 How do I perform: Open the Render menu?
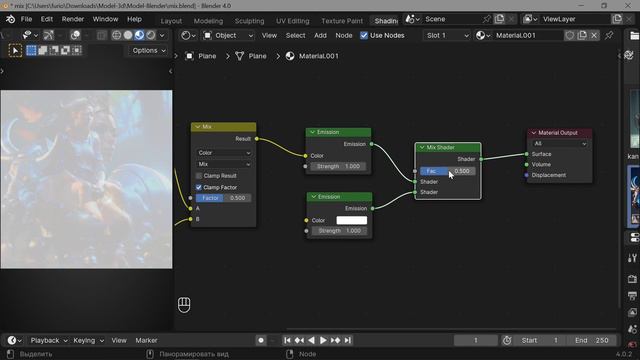pos(73,19)
